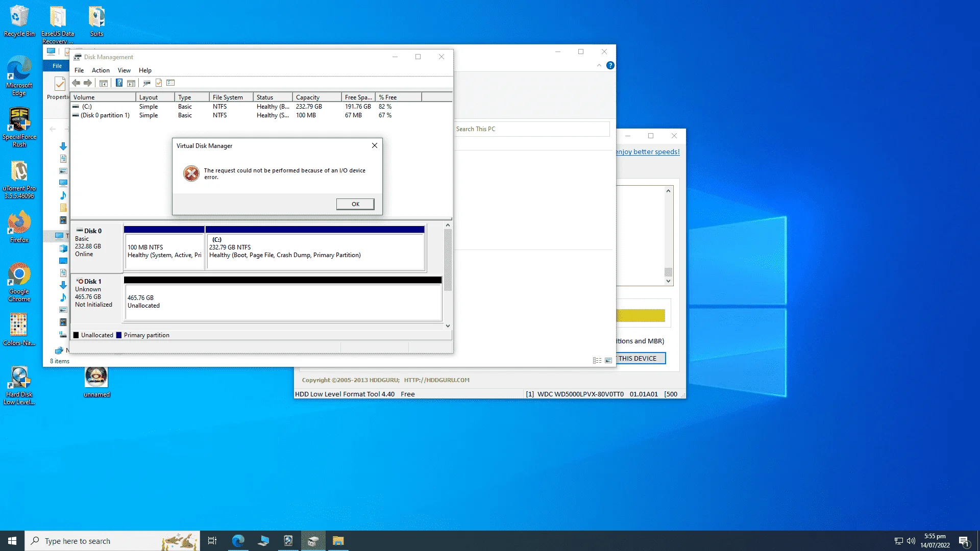The width and height of the screenshot is (980, 551).
Task: Click the black Unallocated legend swatch
Action: 76,335
